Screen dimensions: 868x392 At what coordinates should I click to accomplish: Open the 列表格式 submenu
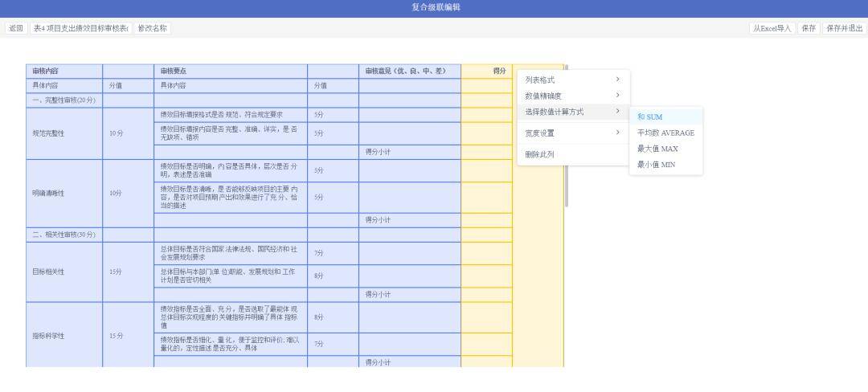pos(573,80)
